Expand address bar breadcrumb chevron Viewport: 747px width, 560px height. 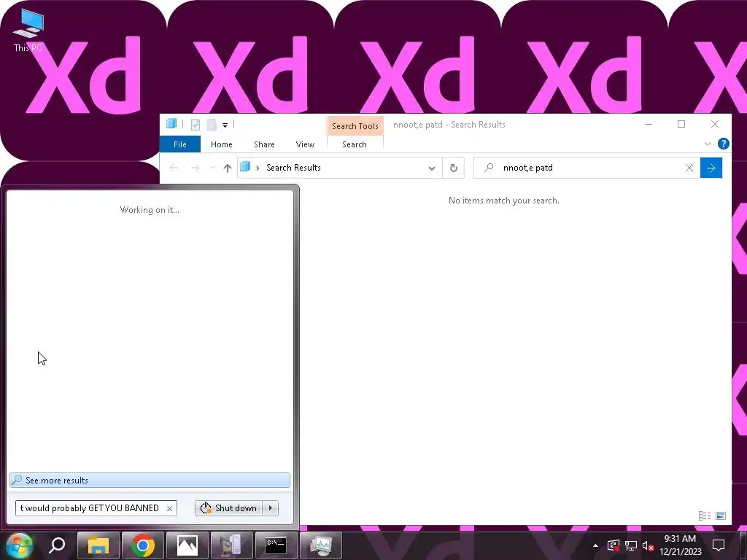[x=258, y=168]
